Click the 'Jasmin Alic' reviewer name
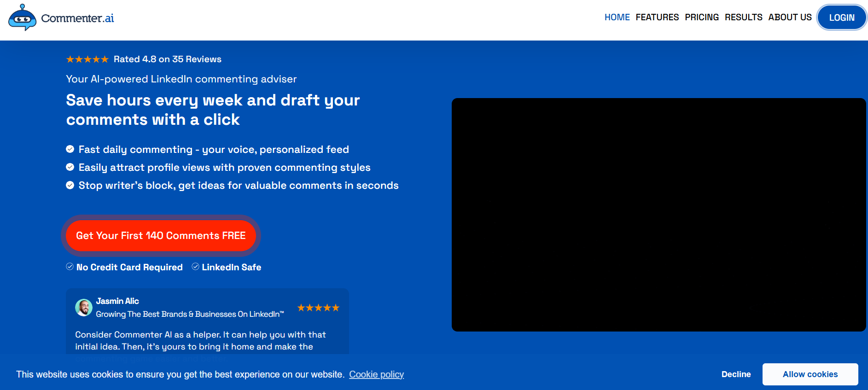The width and height of the screenshot is (868, 390). pos(117,301)
